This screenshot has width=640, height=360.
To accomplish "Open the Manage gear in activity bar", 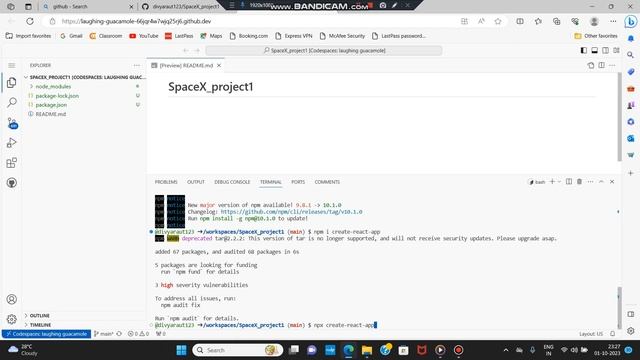I will tap(11, 319).
